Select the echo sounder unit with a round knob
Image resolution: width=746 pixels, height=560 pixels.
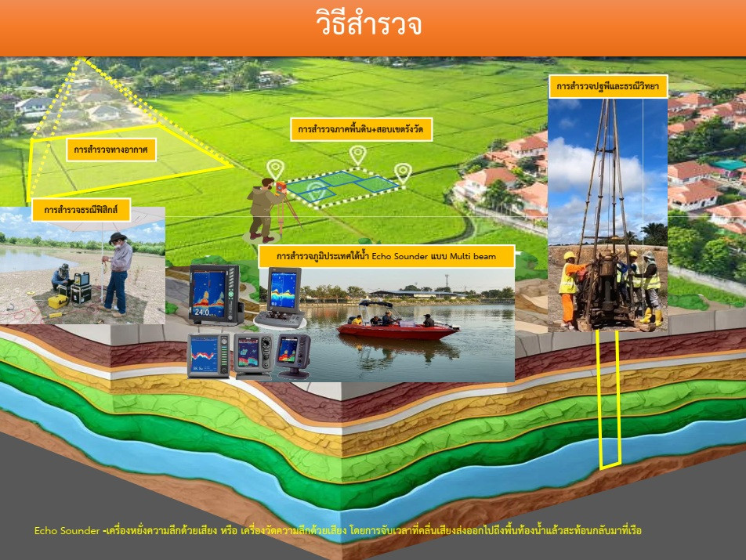click(254, 356)
